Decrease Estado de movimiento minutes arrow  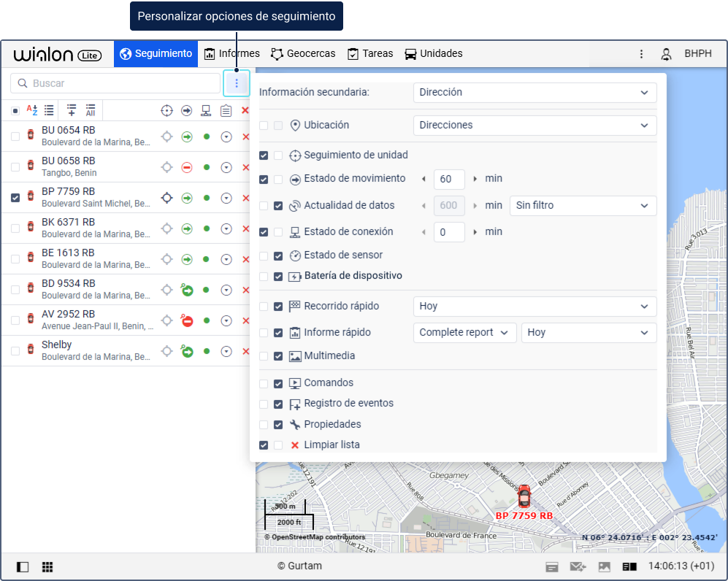coord(424,179)
